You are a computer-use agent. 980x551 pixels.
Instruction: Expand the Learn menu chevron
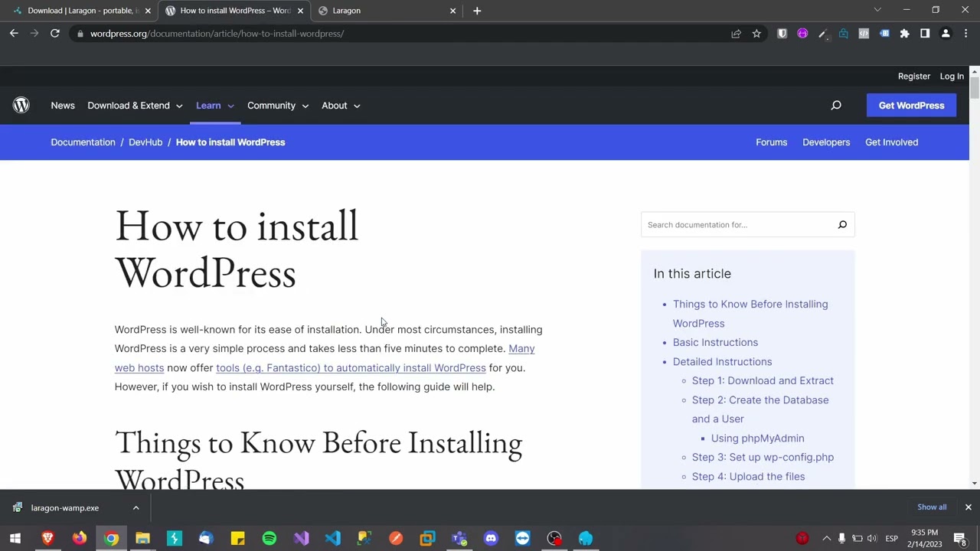pos(230,106)
